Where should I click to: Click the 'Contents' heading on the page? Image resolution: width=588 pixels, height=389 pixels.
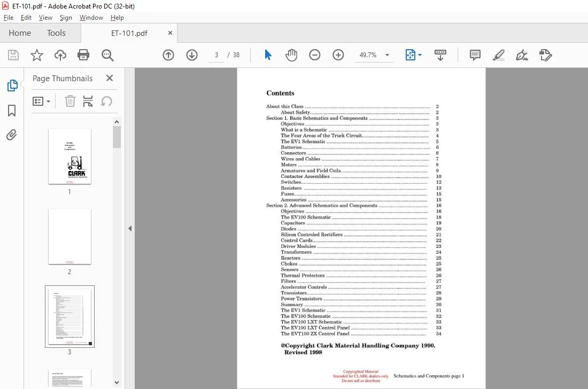point(280,93)
